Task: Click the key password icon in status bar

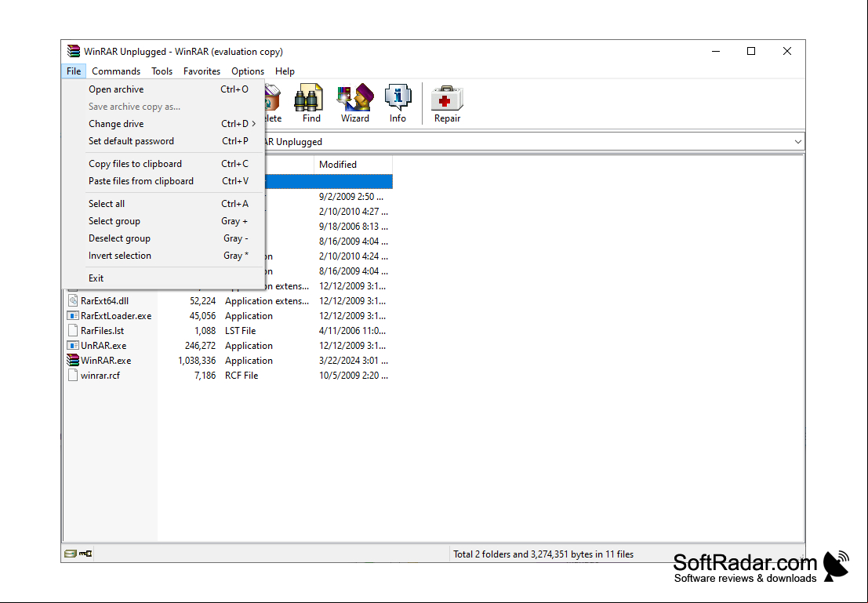Action: 85,554
